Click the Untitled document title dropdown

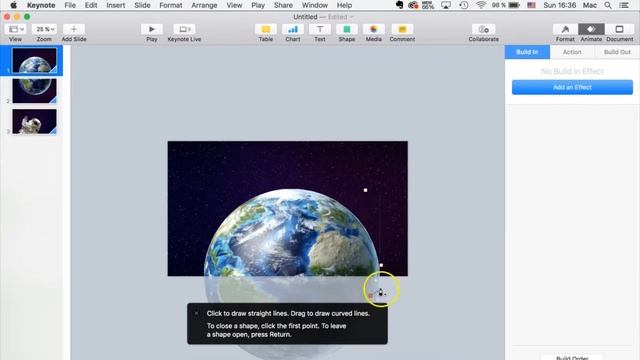coord(323,17)
